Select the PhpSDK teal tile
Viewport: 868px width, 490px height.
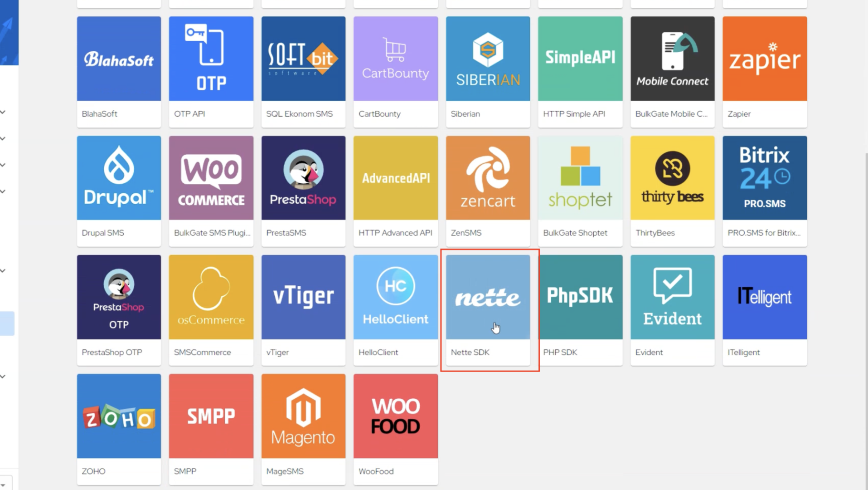(x=580, y=297)
